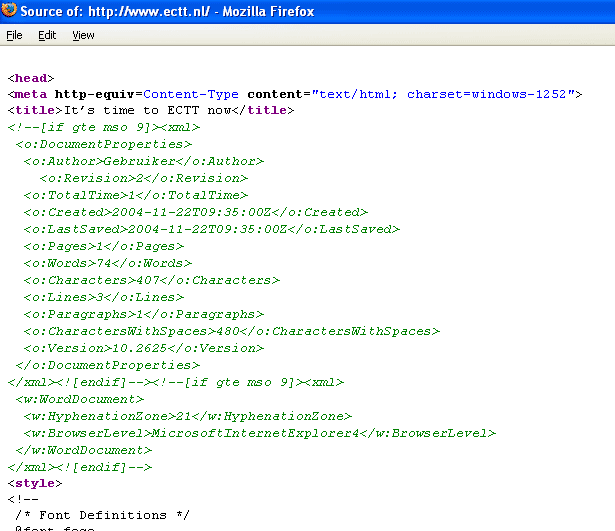Screen dimensions: 615x531
Task: Click the w:BrowserLevel MicrosoftInternetExplorer4 line
Action: point(260,433)
